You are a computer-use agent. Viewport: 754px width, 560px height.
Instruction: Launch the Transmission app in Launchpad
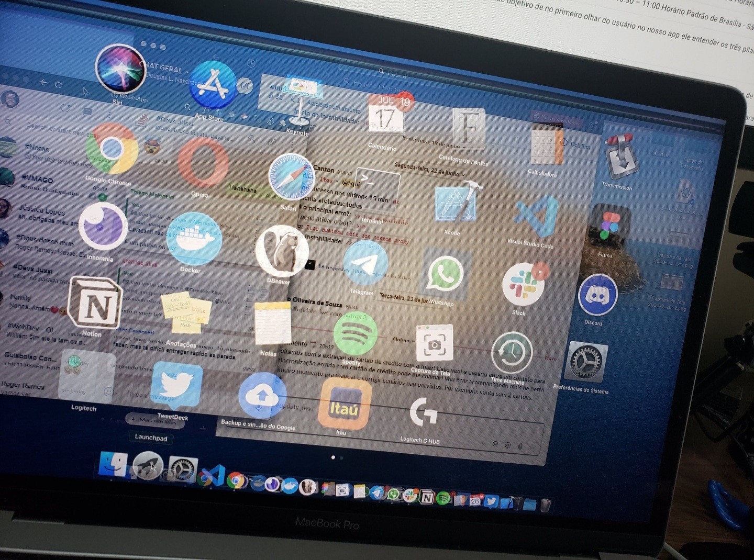click(x=621, y=155)
